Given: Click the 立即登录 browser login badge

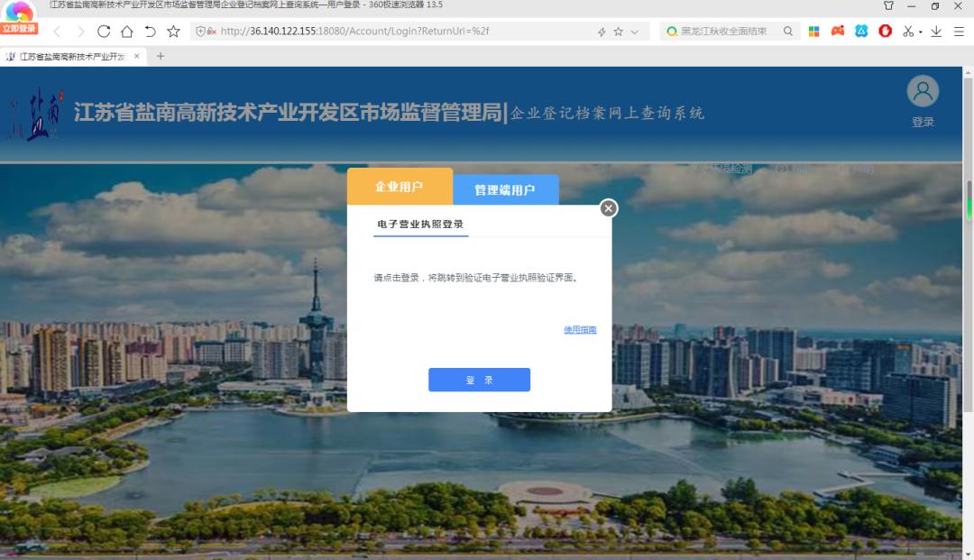Looking at the screenshot, I should [19, 29].
